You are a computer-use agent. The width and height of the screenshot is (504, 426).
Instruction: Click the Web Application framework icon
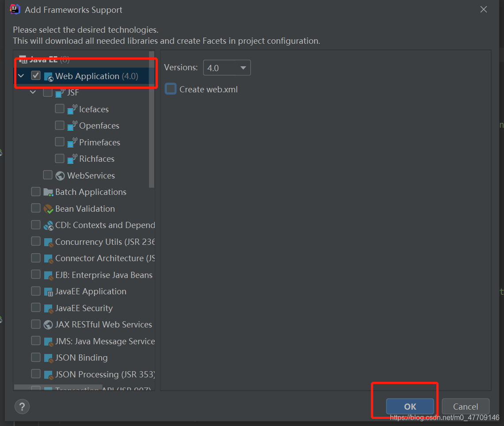48,77
